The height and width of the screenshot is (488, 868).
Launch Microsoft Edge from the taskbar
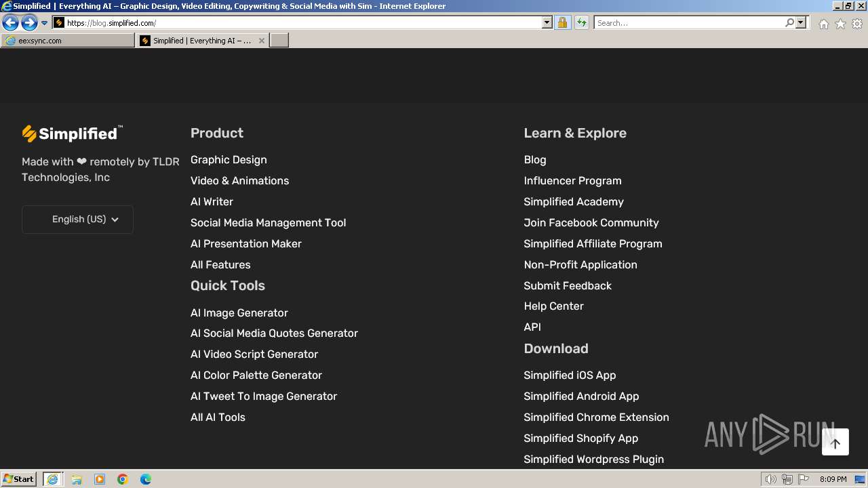(x=146, y=479)
